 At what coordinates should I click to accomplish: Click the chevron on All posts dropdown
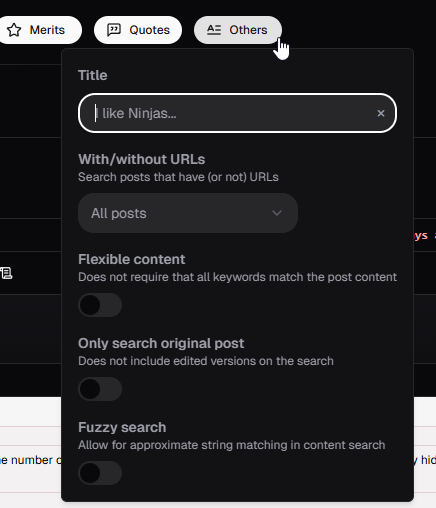click(277, 213)
